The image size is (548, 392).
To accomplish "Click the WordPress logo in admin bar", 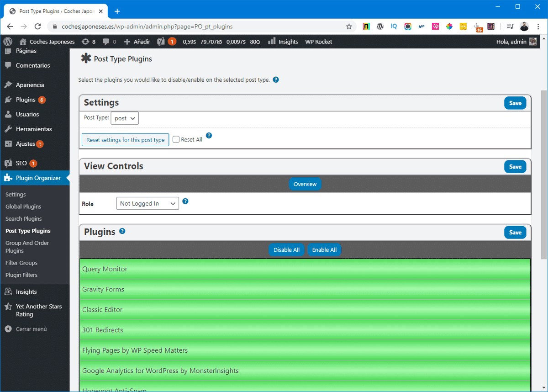I will pyautogui.click(x=7, y=42).
